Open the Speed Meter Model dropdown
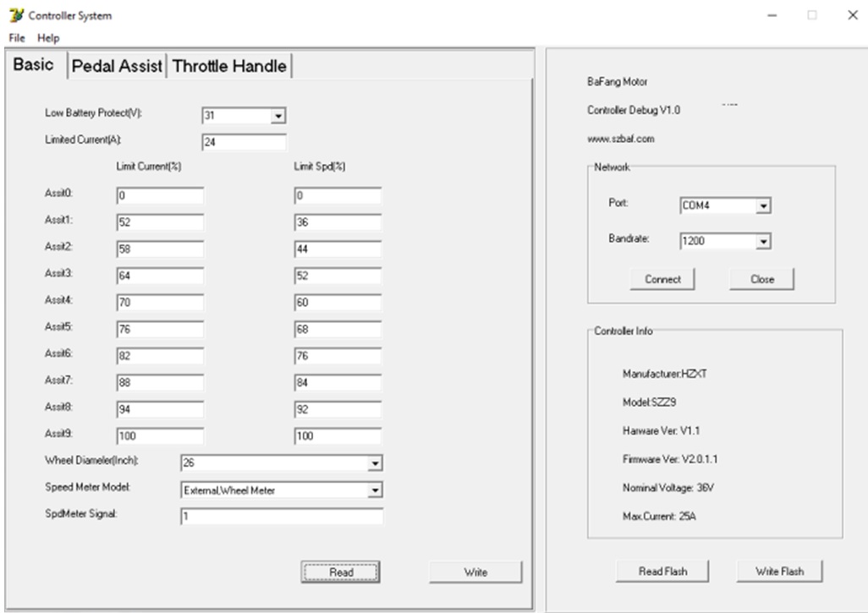The width and height of the screenshot is (868, 613). click(x=375, y=490)
